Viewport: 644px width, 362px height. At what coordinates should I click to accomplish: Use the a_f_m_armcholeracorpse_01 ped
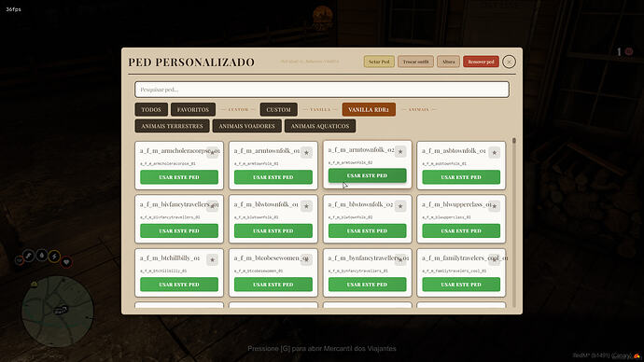[179, 177]
